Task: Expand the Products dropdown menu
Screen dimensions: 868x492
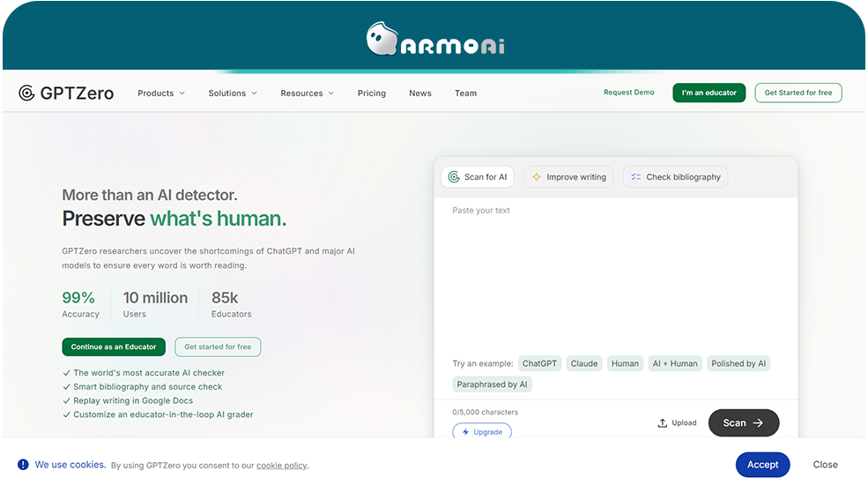Action: (161, 93)
